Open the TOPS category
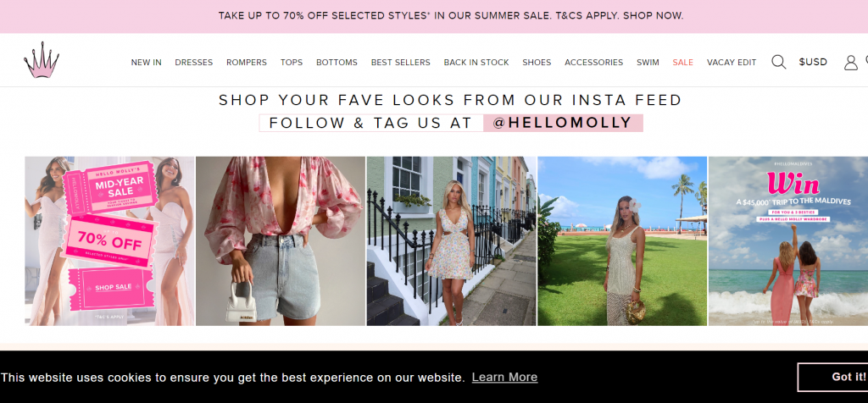 [x=292, y=63]
